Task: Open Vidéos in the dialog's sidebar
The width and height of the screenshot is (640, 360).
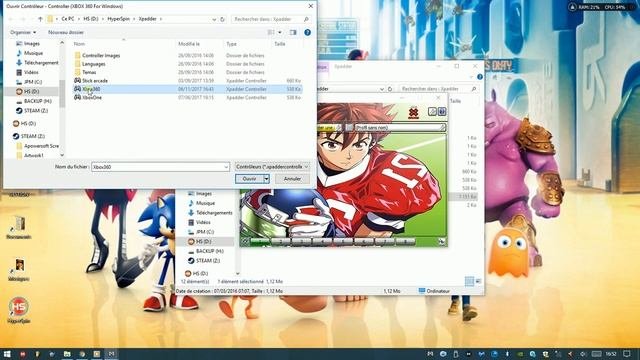Action: (31, 72)
